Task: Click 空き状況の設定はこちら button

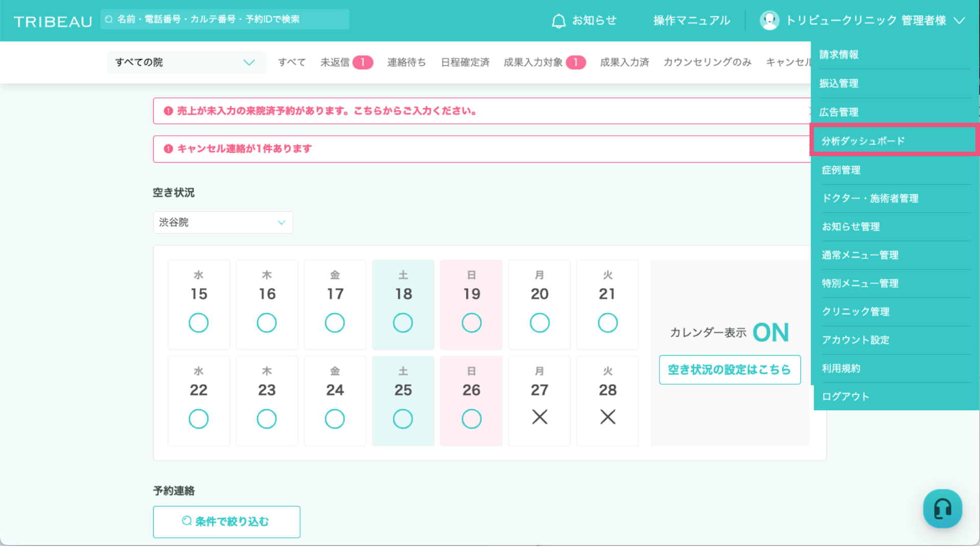Action: pyautogui.click(x=729, y=369)
